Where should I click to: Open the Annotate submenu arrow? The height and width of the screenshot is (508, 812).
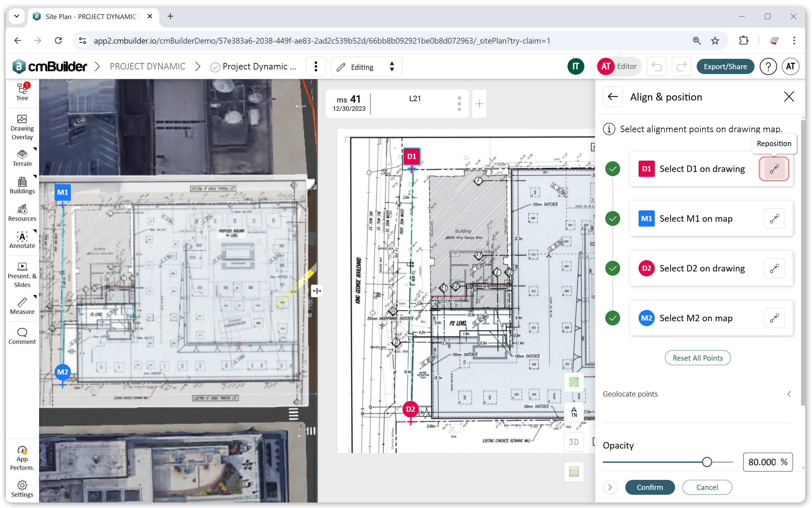pyautogui.click(x=35, y=231)
